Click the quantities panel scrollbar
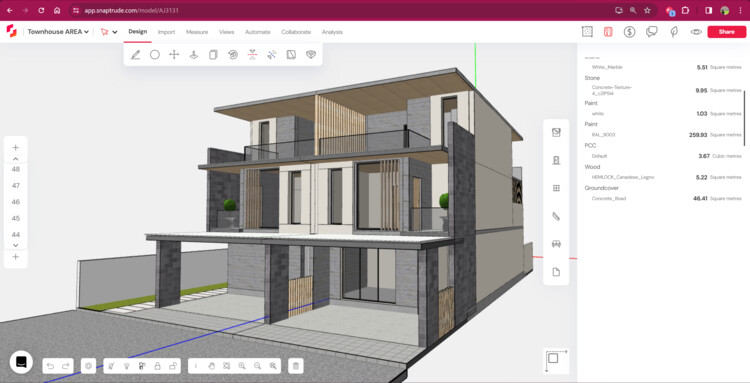 point(744,118)
